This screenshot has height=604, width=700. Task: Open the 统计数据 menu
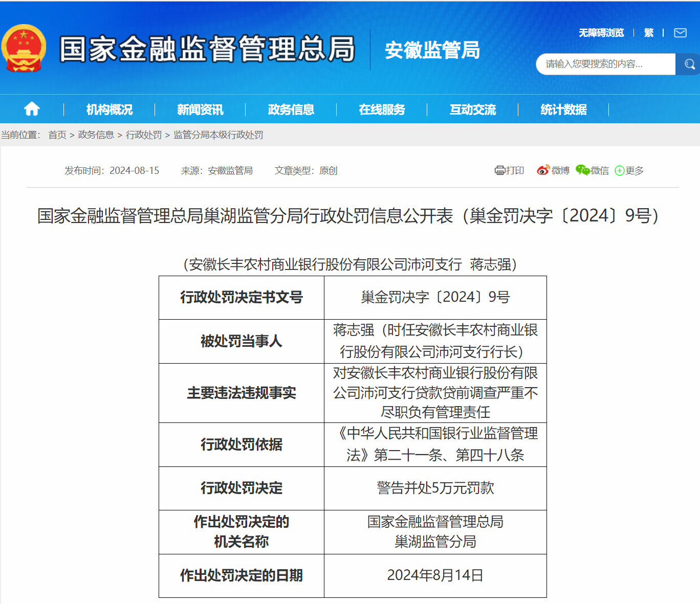[x=564, y=109]
